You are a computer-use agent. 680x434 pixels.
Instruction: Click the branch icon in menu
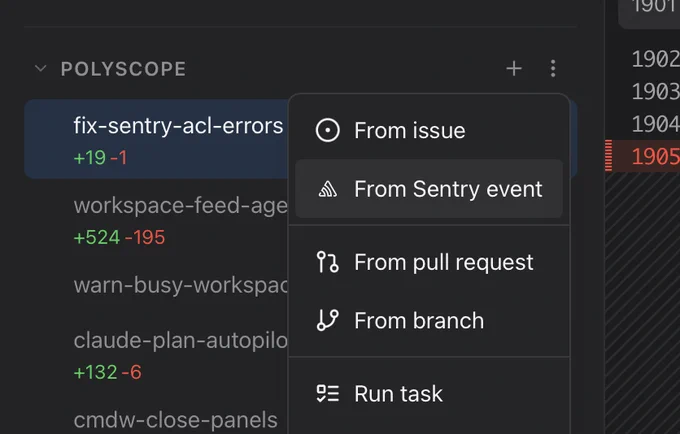pyautogui.click(x=327, y=320)
